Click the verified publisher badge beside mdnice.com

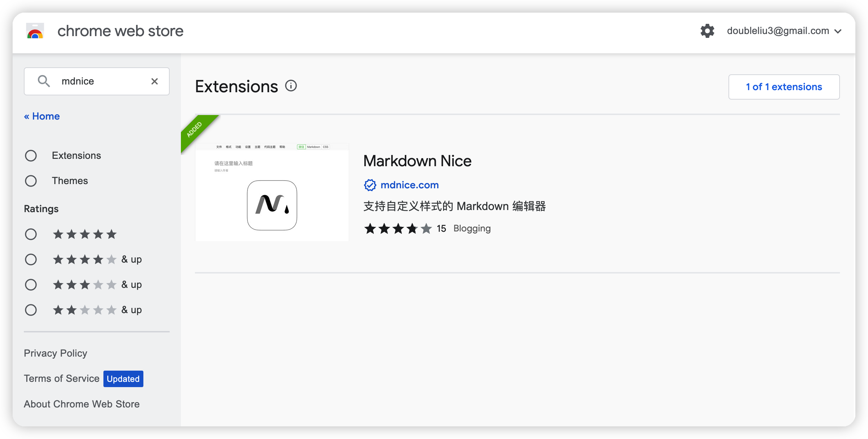coord(370,185)
